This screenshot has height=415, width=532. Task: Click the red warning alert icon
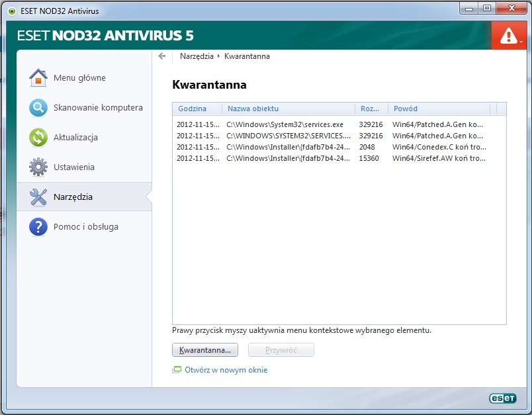pyautogui.click(x=508, y=36)
